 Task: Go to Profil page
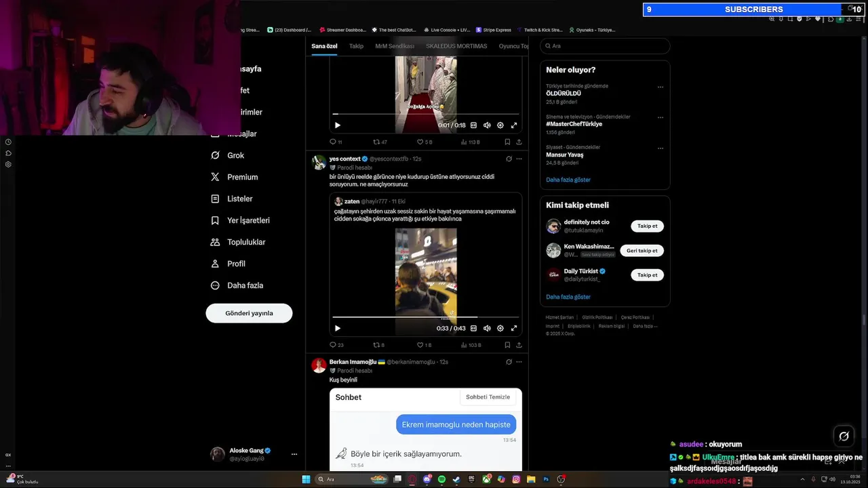point(229,264)
